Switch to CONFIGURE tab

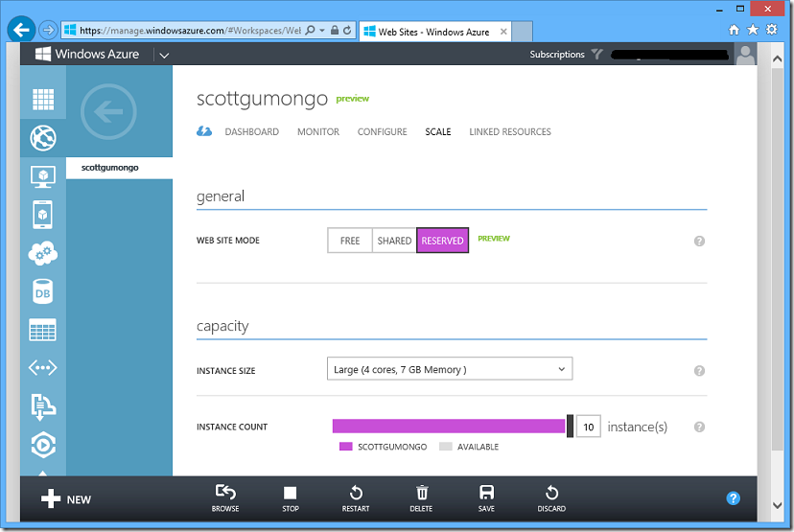click(383, 131)
